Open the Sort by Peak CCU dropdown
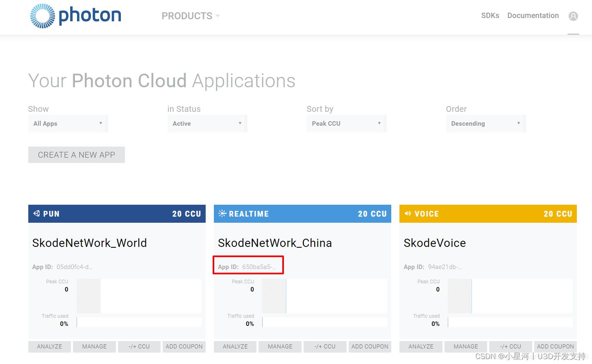 347,123
